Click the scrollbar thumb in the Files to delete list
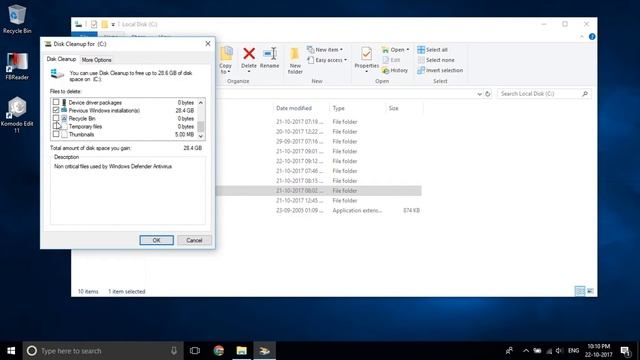The height and width of the screenshot is (360, 640). coord(200,126)
